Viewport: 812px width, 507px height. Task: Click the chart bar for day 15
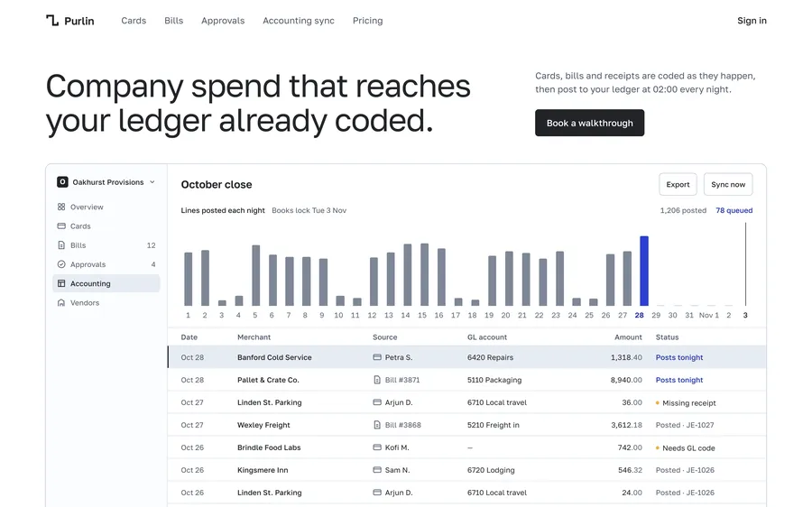(x=424, y=274)
